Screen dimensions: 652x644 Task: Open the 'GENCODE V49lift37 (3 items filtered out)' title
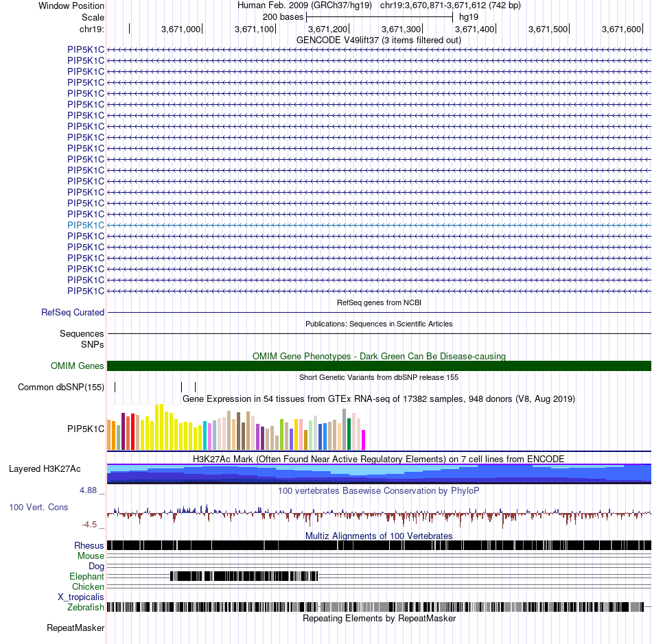click(x=379, y=40)
